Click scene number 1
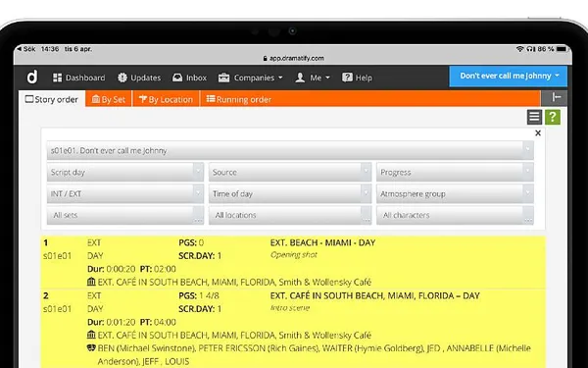The image size is (588, 368). click(x=45, y=242)
